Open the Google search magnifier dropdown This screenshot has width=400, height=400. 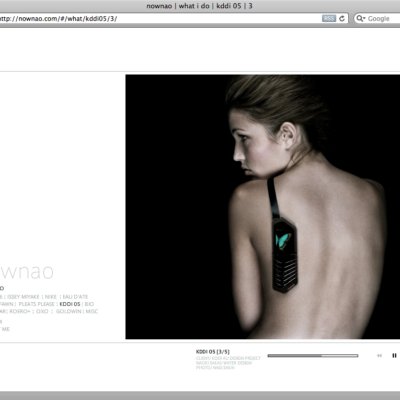point(361,18)
